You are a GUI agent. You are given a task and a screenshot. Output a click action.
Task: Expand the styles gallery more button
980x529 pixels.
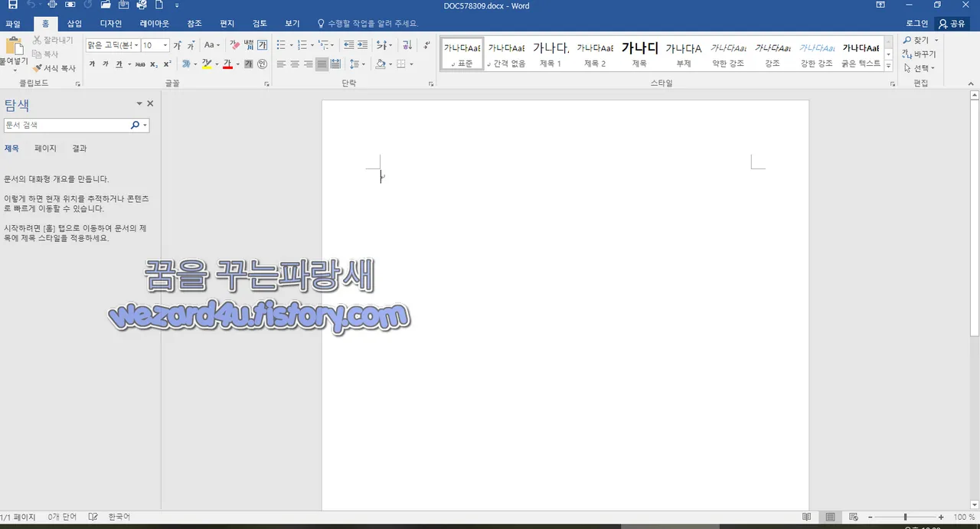[x=888, y=67]
